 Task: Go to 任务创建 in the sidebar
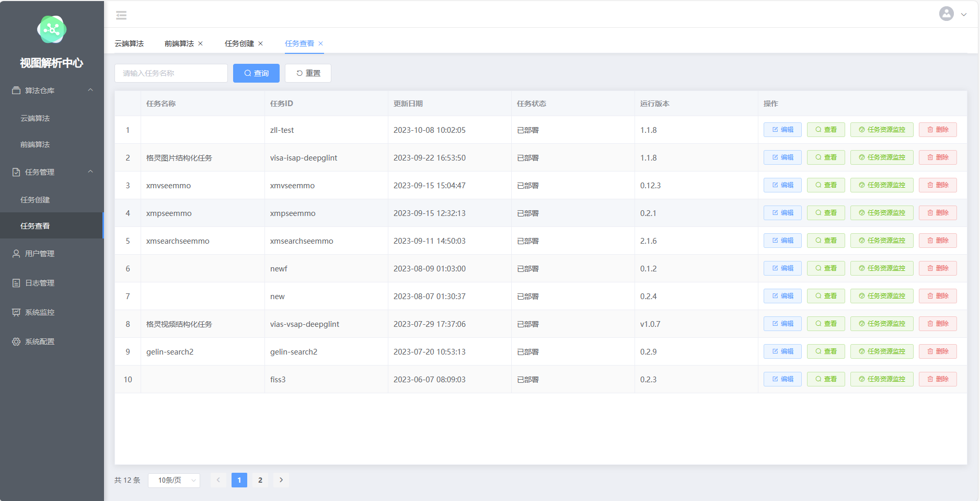pyautogui.click(x=35, y=200)
